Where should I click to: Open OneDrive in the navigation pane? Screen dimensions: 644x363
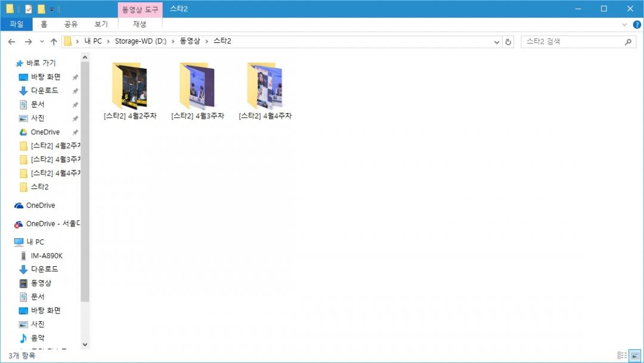40,205
